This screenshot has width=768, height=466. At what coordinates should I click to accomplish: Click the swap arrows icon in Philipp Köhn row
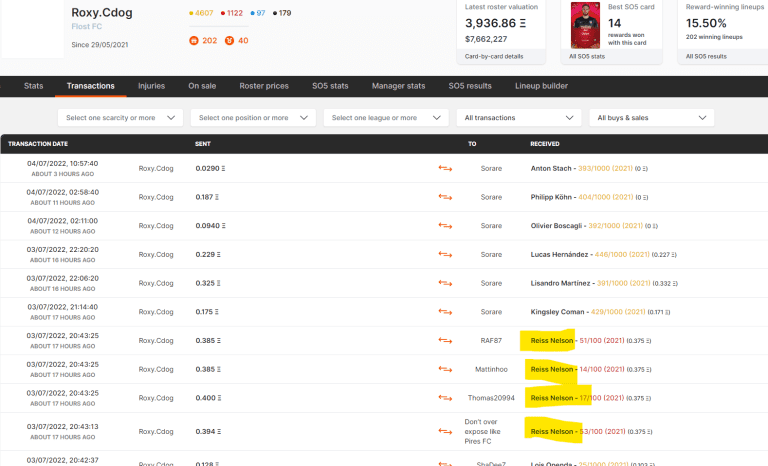(445, 197)
